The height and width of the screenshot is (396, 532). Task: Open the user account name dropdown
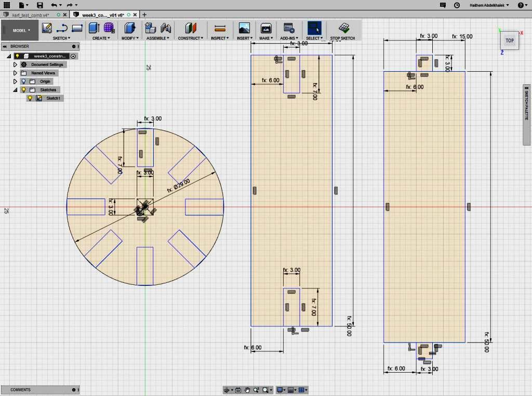pyautogui.click(x=489, y=5)
